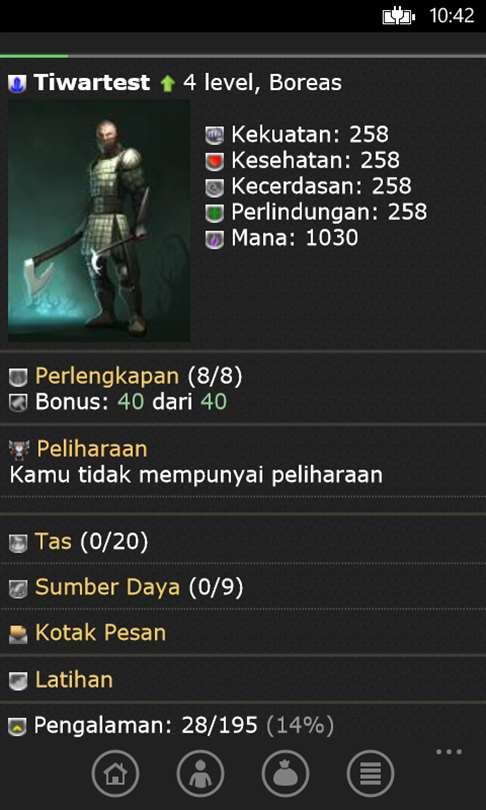Tap the warrior character portrait
Screen dimensions: 486x810
point(99,221)
